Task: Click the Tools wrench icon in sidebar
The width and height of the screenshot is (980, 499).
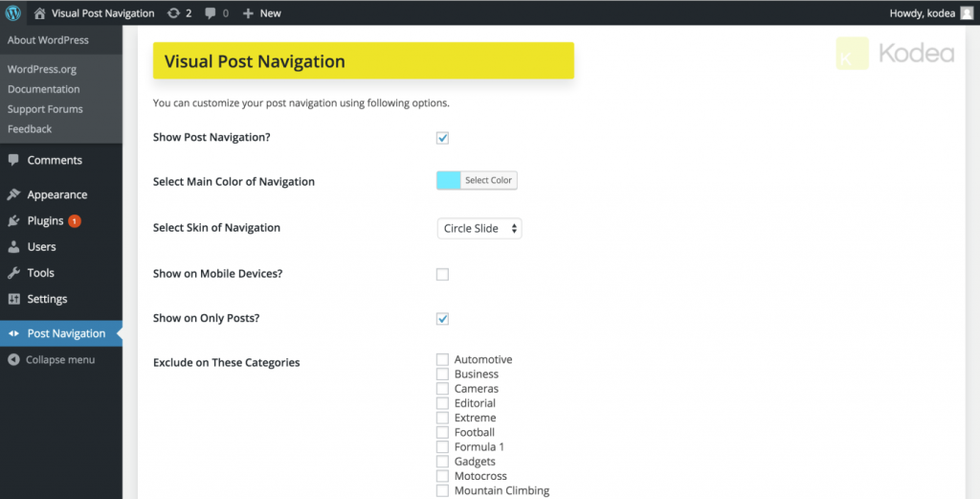Action: point(13,273)
